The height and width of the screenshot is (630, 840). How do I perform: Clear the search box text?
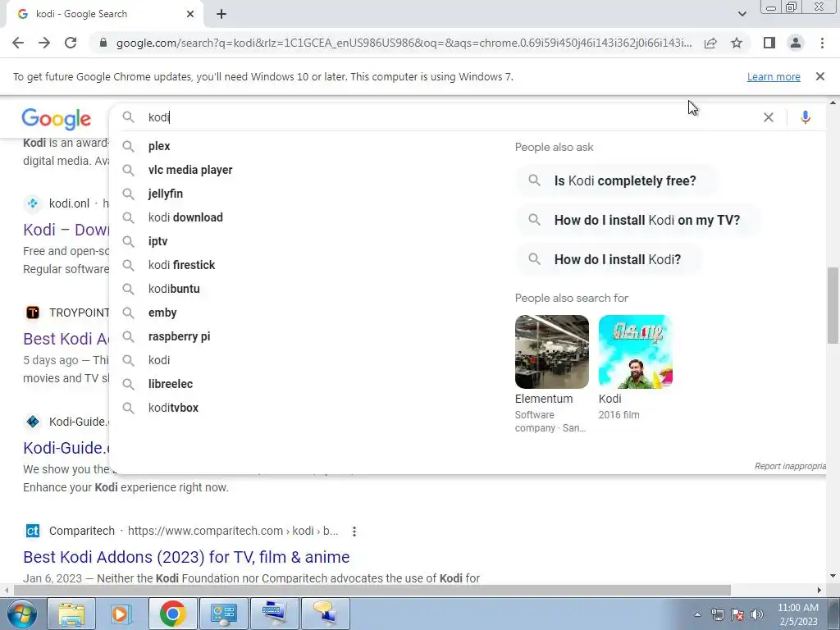(x=768, y=117)
